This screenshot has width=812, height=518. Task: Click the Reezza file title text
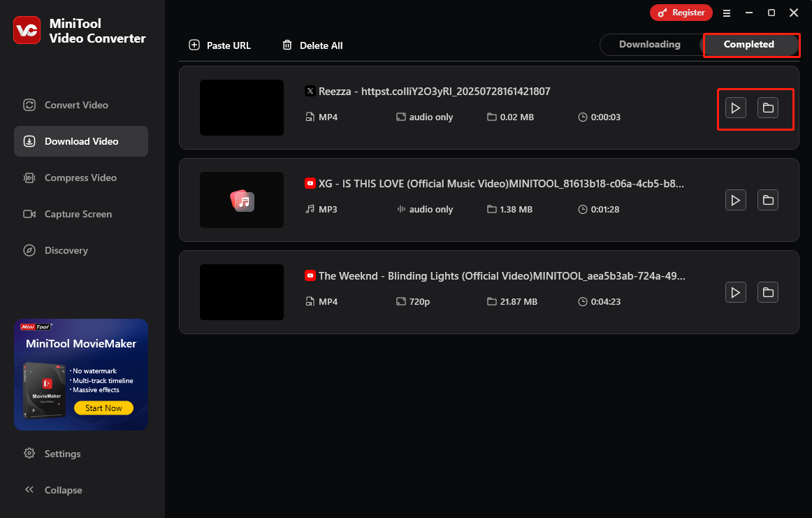435,92
